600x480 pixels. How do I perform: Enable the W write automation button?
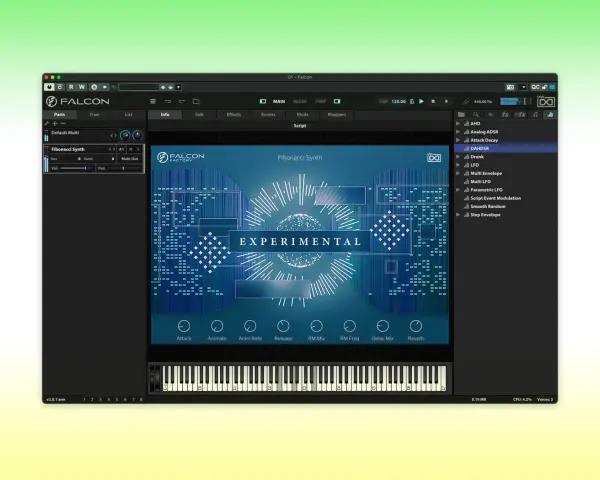[82, 87]
